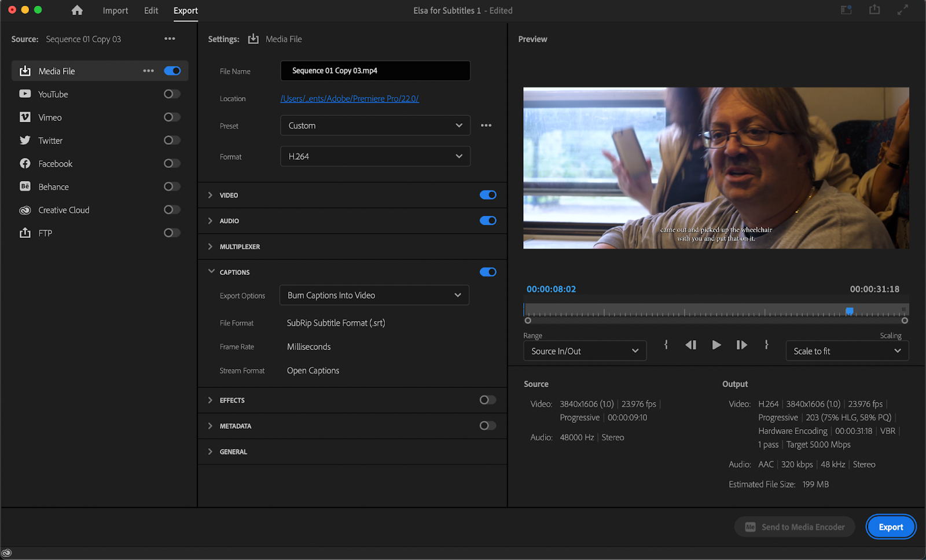926x560 pixels.
Task: Set In point in preview
Action: click(666, 344)
